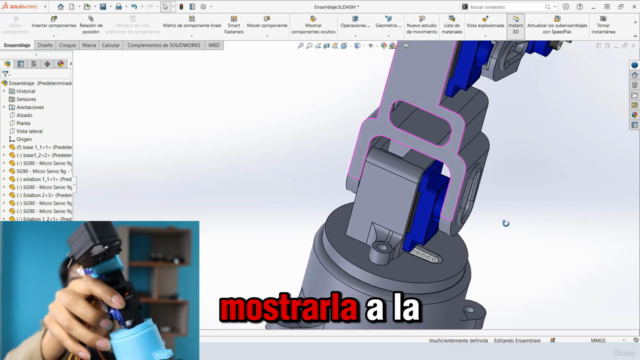The height and width of the screenshot is (360, 640).
Task: Open the Hide/Show items eye icon
Action: pos(371,46)
